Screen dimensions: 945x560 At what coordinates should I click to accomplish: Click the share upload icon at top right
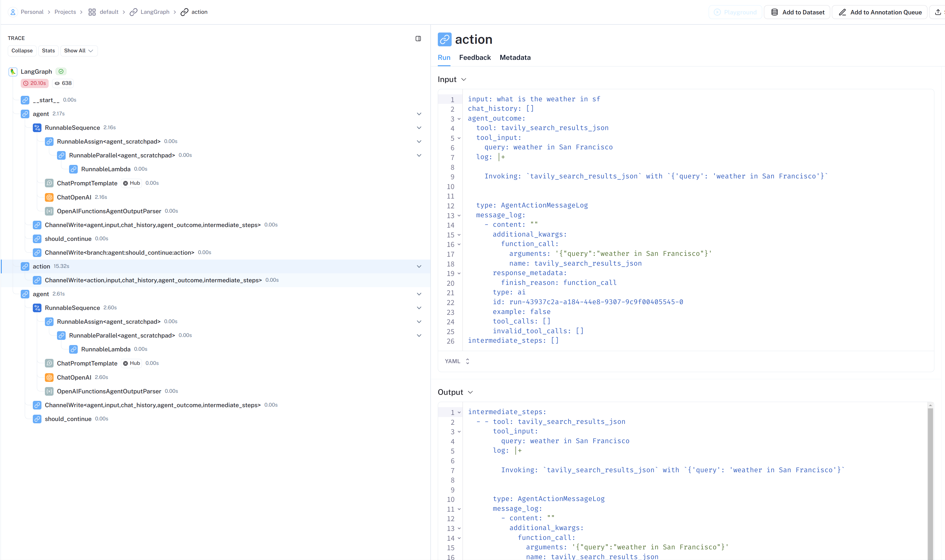[x=938, y=12]
